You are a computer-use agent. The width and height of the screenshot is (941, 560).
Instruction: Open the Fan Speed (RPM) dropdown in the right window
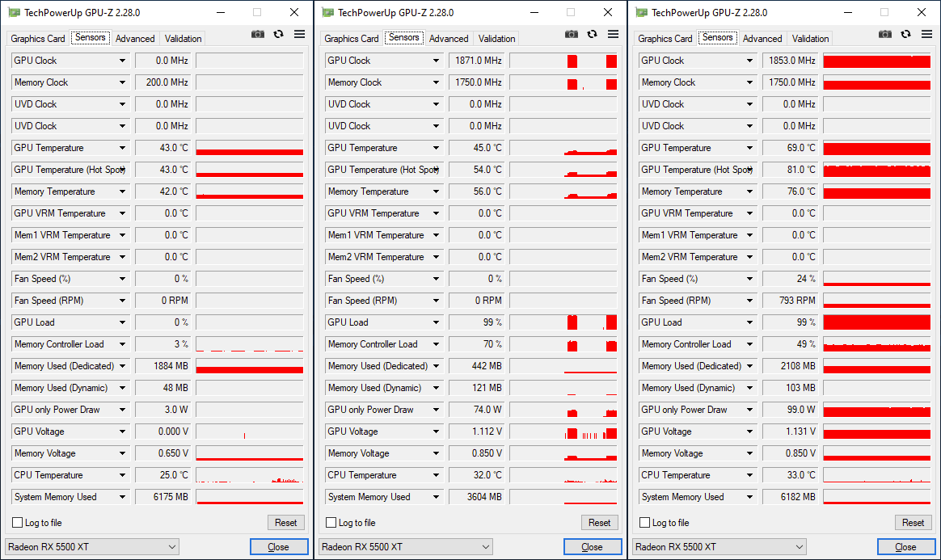pyautogui.click(x=750, y=301)
